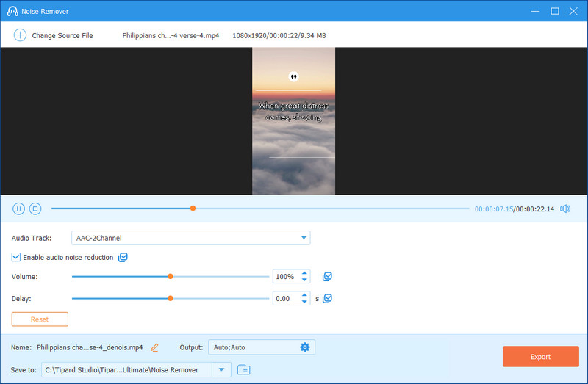Increase volume with the up stepper arrow
This screenshot has width=588, height=384.
point(304,273)
